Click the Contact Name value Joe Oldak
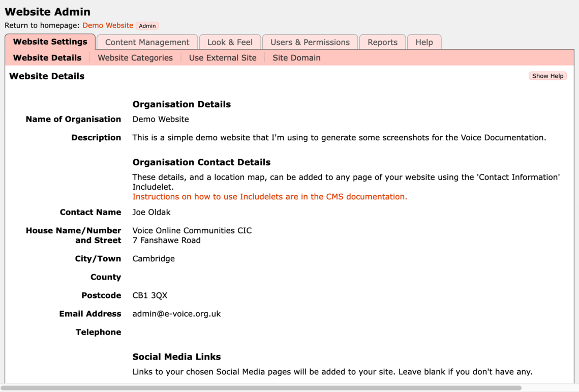This screenshot has width=579, height=392. click(151, 212)
